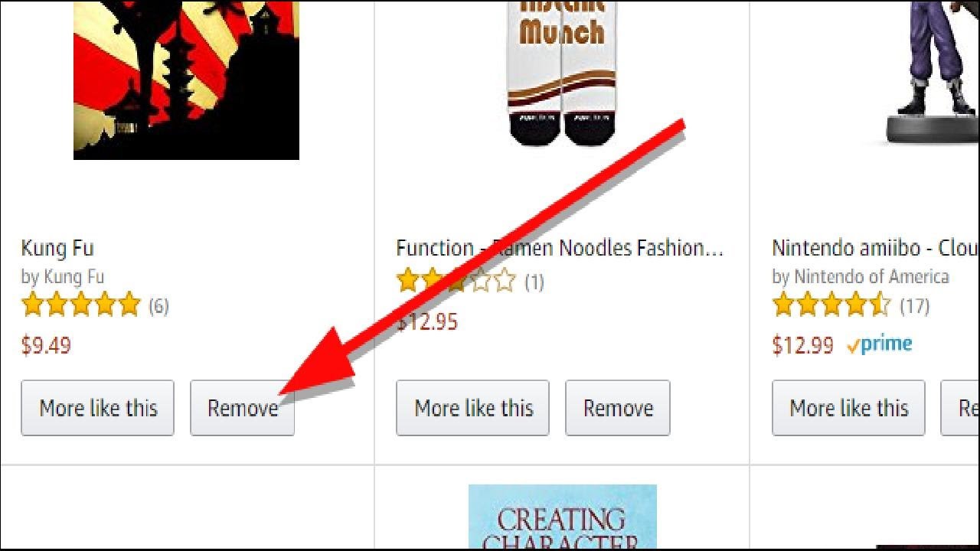This screenshot has height=551, width=980.
Task: Click the five-star rating under Kung Fu
Action: 81,305
